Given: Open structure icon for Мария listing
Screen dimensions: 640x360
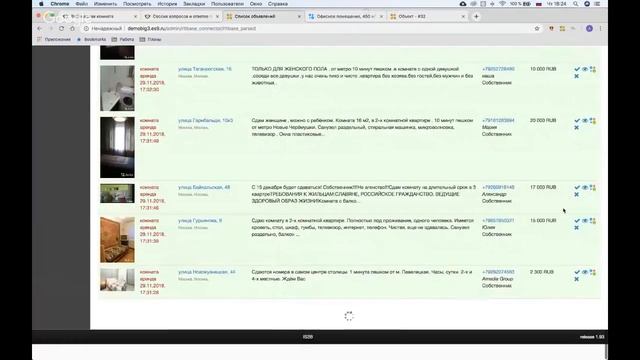Looking at the screenshot, I should coord(593,121).
